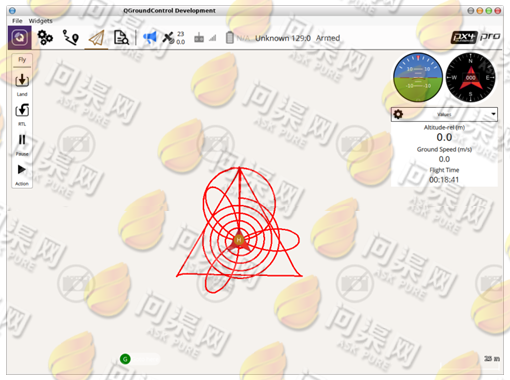The image size is (510, 380).
Task: Click the GPS satellite status icon
Action: 169,38
